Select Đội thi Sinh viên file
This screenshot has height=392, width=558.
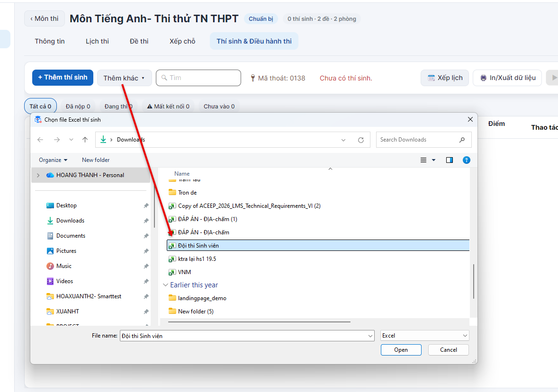point(318,245)
